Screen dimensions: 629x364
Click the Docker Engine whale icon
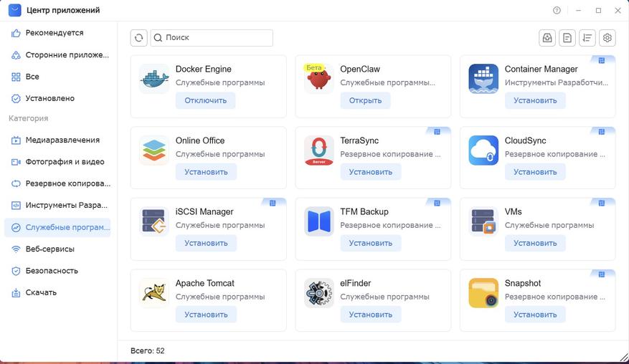[154, 79]
